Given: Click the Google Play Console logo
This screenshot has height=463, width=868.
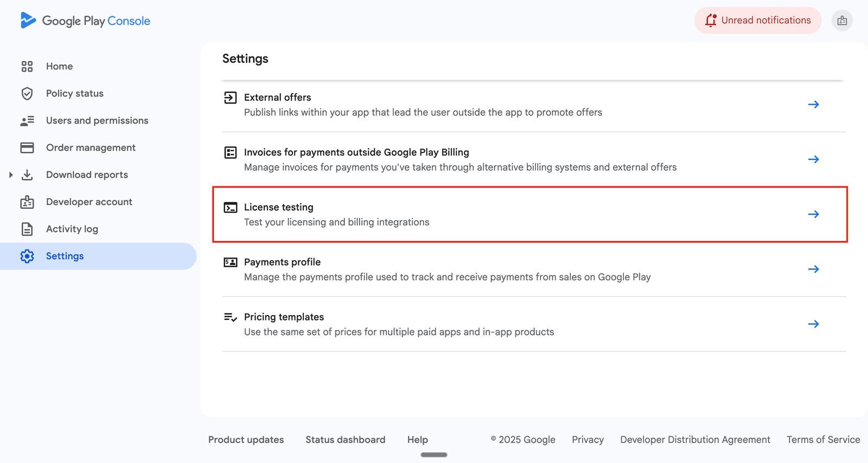Looking at the screenshot, I should (x=85, y=21).
